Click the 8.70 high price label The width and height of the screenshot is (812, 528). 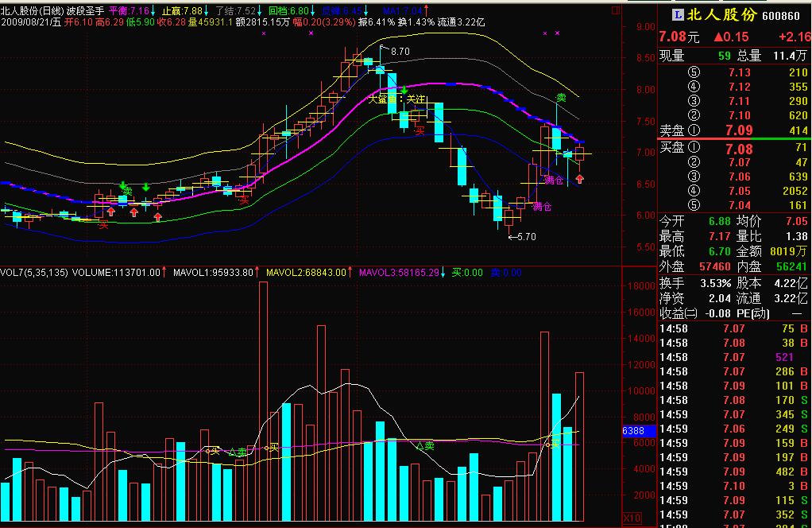[400, 52]
